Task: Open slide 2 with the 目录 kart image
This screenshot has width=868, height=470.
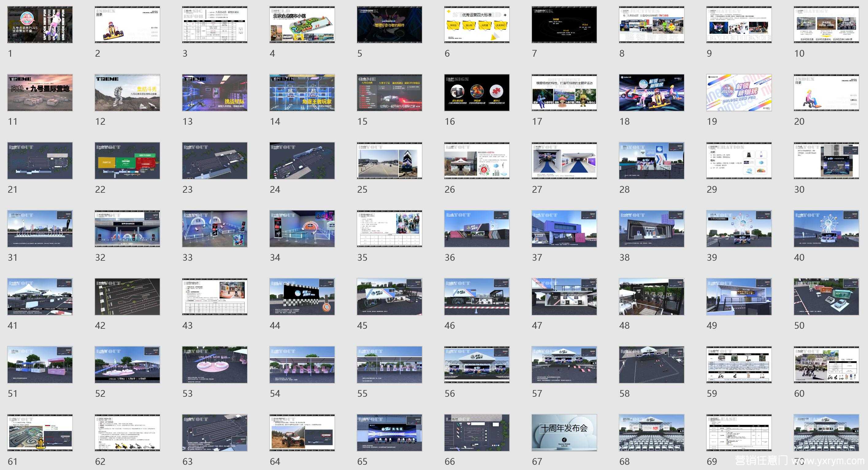Action: click(127, 25)
